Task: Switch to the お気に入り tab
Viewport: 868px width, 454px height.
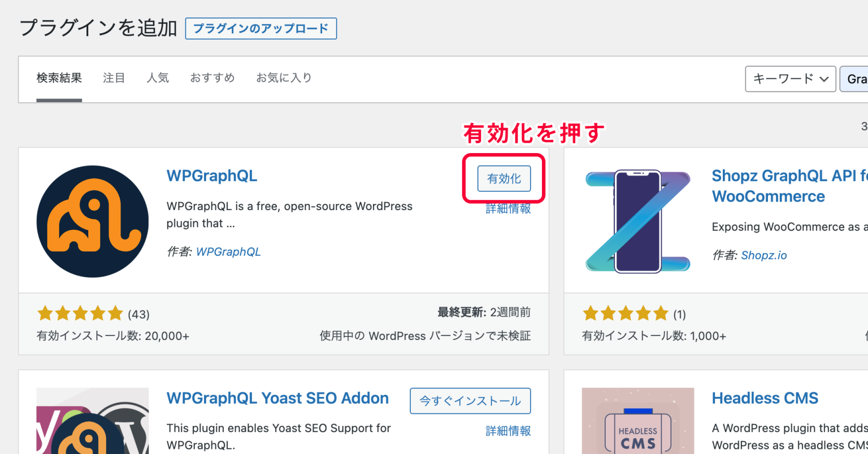Action: point(284,78)
